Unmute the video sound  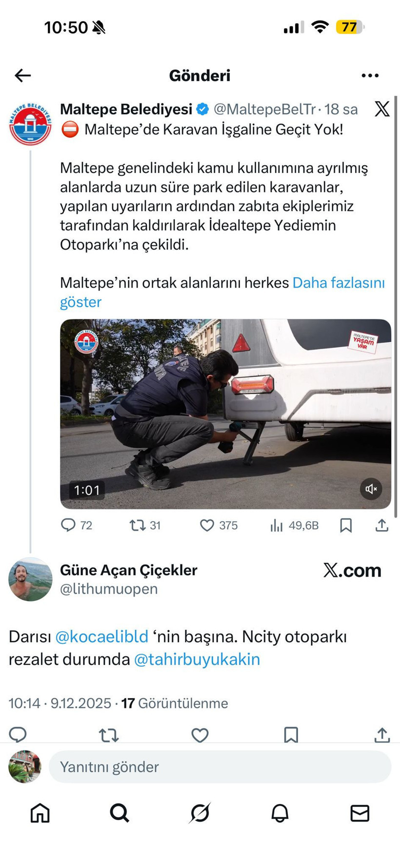point(372,489)
